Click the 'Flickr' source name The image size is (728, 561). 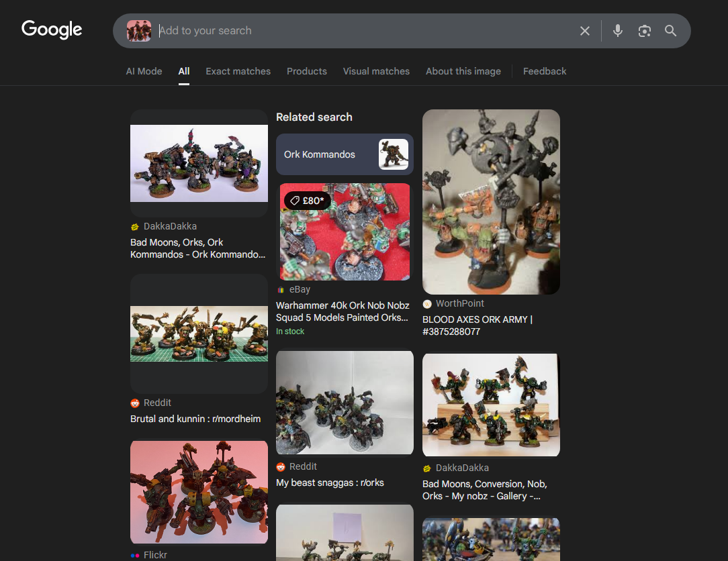[x=155, y=555]
